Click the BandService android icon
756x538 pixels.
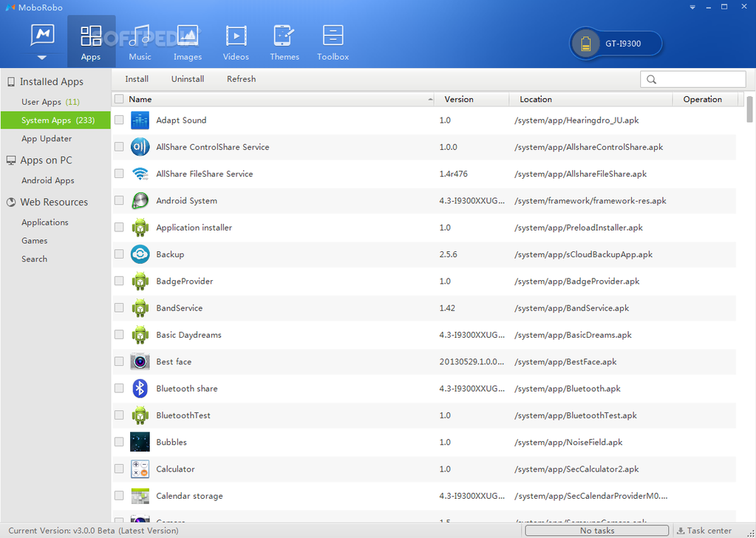[x=140, y=307]
